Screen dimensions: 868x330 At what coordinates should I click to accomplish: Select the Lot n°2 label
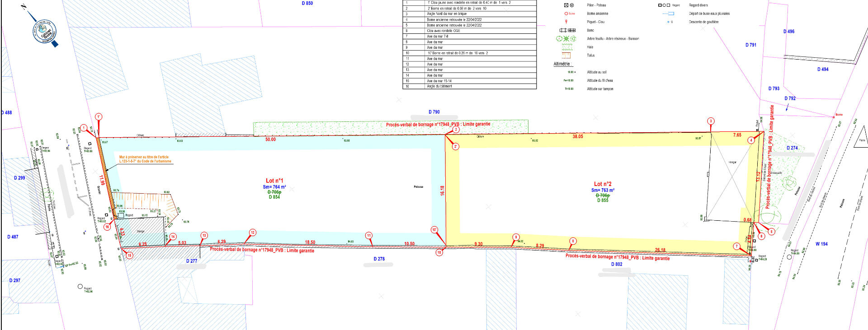click(x=603, y=184)
